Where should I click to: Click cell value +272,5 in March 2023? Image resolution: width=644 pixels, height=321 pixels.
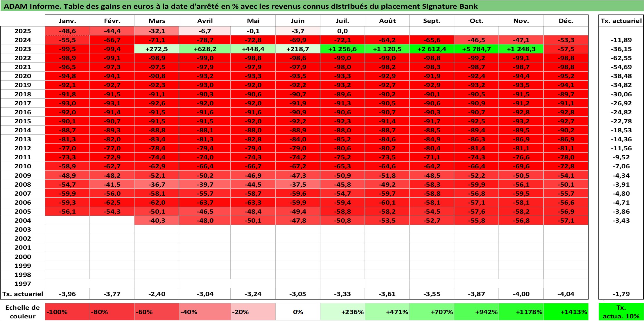tap(157, 49)
